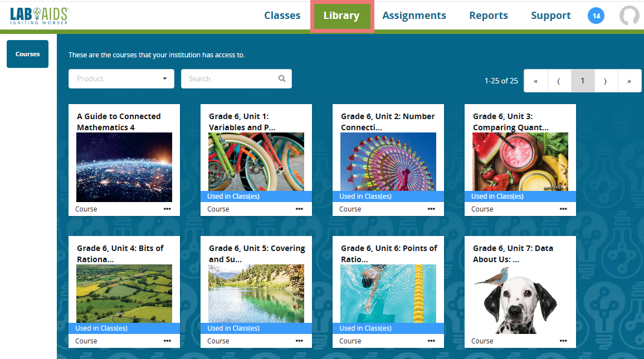This screenshot has height=359, width=644.
Task: Go to the last page of courses
Action: (x=629, y=81)
